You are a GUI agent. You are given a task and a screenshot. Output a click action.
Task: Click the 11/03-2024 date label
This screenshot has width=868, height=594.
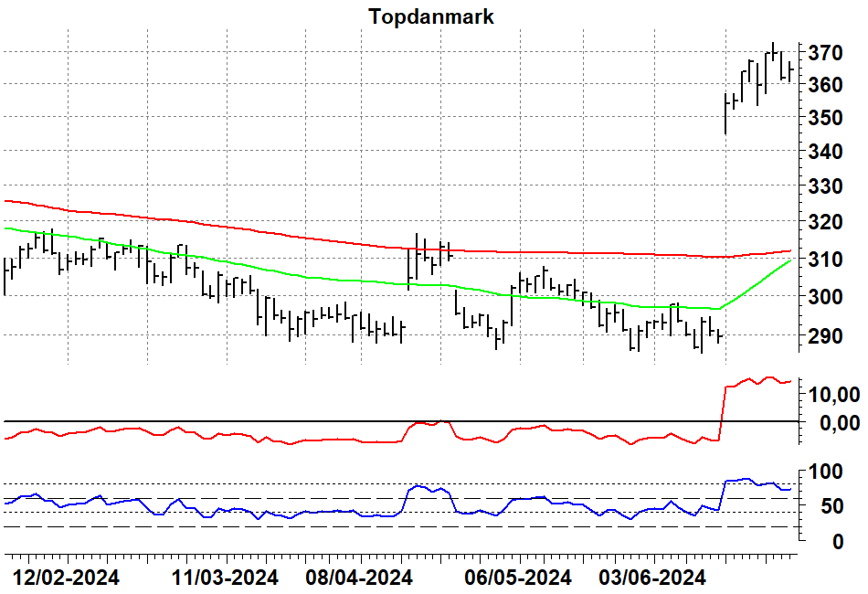pos(225,578)
